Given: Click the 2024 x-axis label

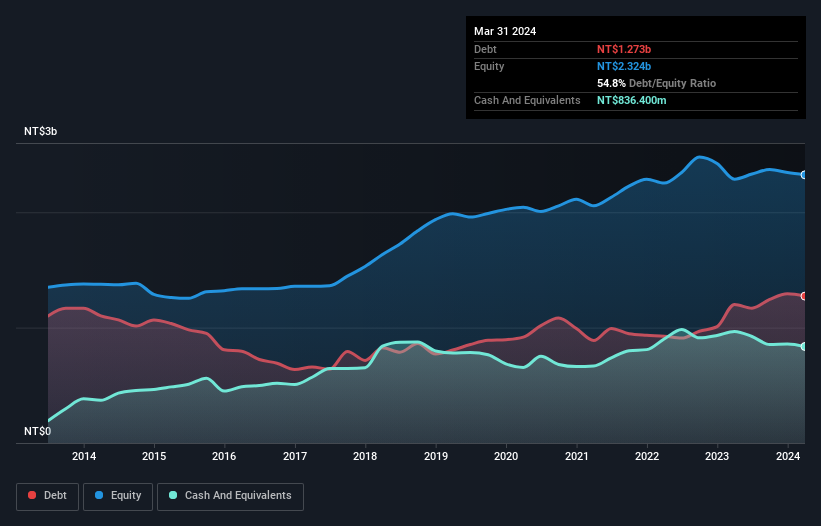Looking at the screenshot, I should (787, 456).
